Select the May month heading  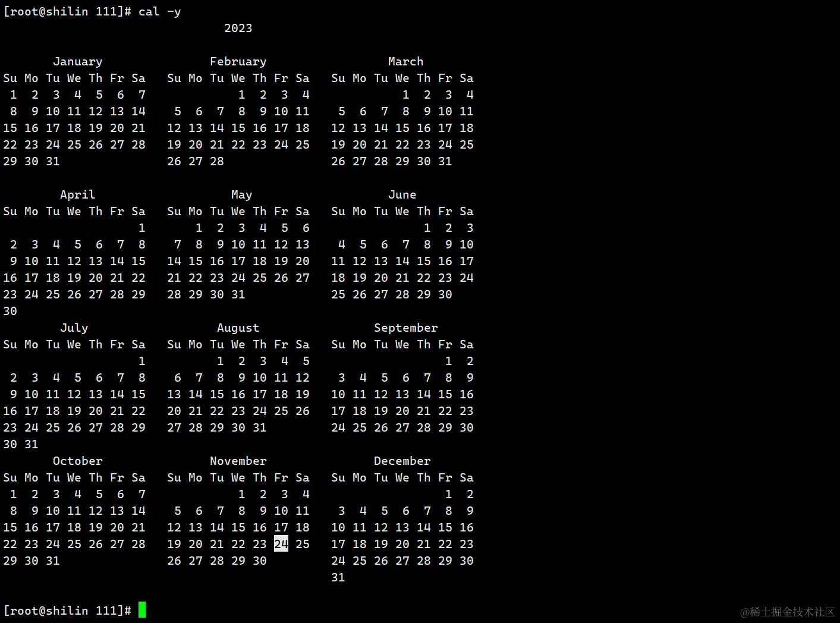click(x=242, y=195)
